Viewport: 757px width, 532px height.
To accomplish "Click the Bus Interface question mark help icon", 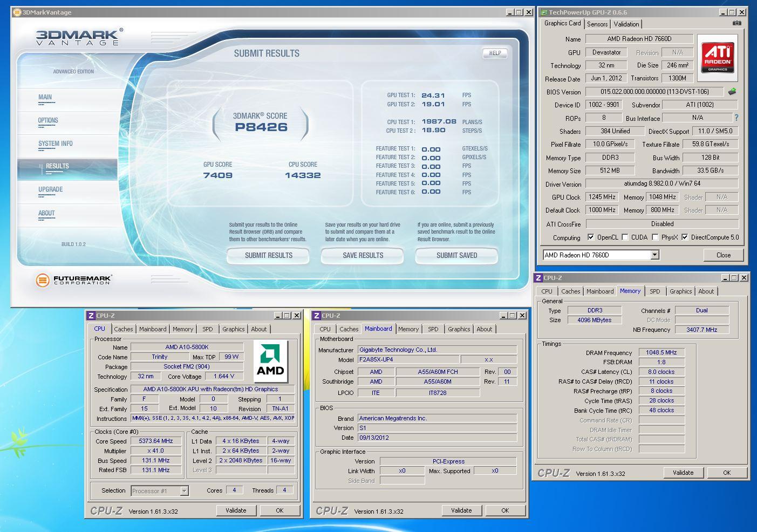I will (736, 118).
